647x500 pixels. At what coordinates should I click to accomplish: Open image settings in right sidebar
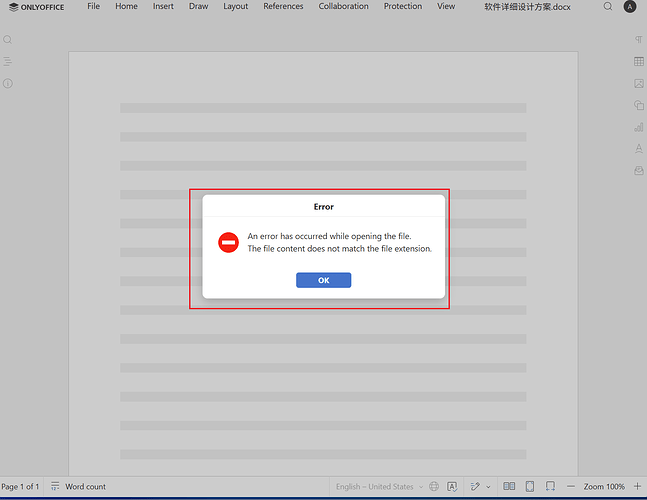[639, 84]
